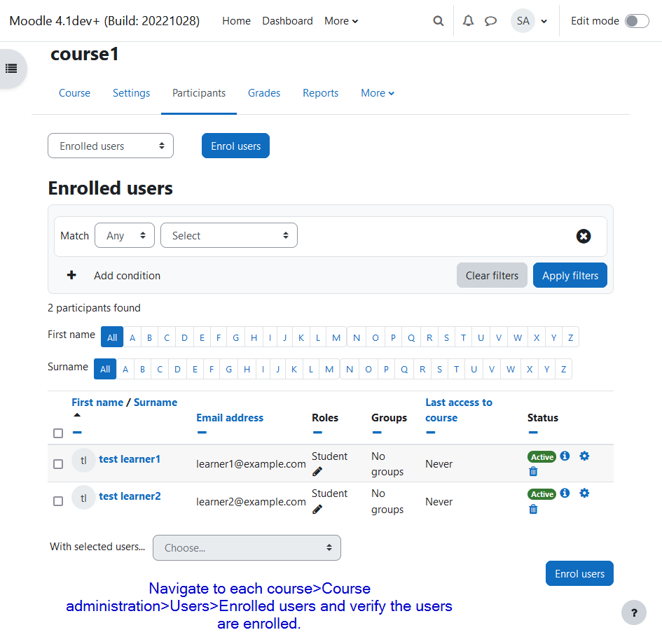Open test learner2 profile link
Image resolution: width=662 pixels, height=644 pixels.
click(x=130, y=496)
